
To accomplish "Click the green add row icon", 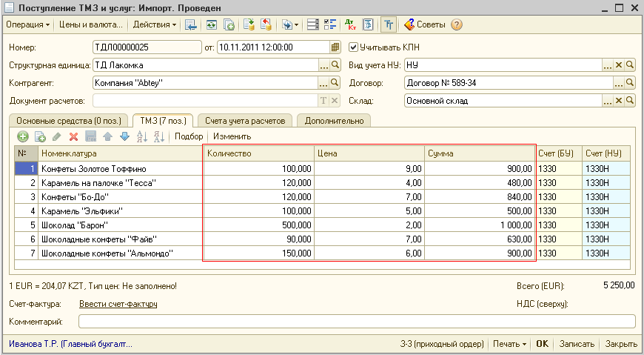I will 23,136.
